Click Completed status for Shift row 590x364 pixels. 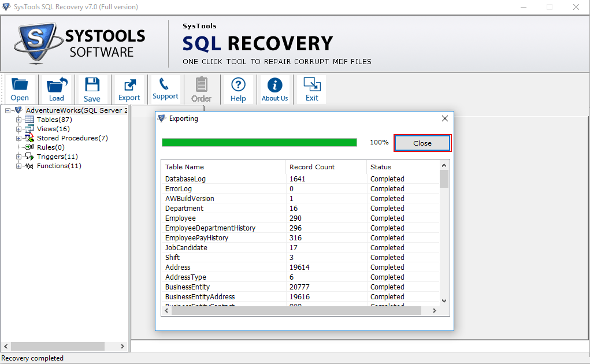tap(387, 258)
